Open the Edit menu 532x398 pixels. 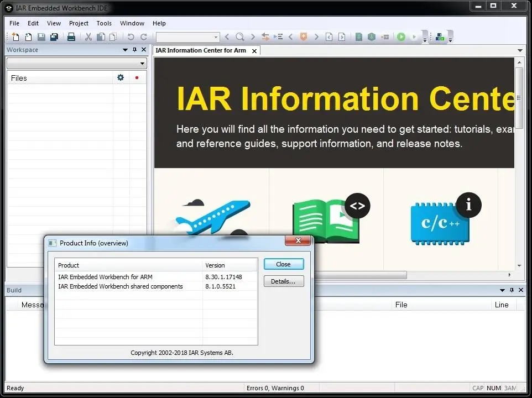tap(33, 23)
